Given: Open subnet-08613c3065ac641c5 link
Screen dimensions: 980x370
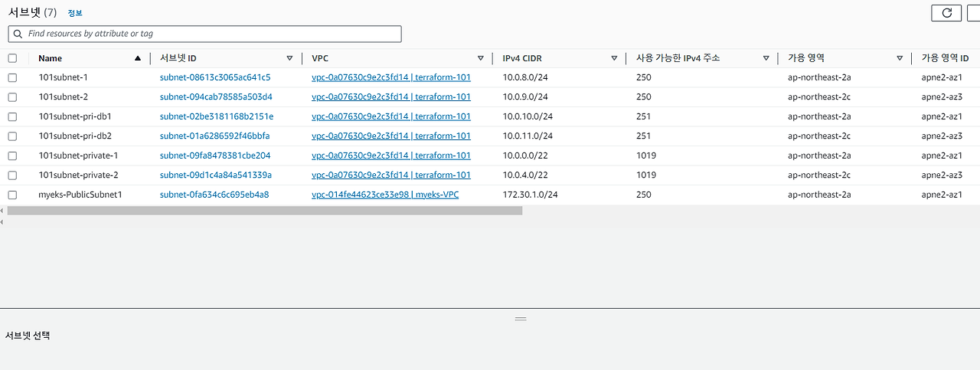Looking at the screenshot, I should click(215, 77).
